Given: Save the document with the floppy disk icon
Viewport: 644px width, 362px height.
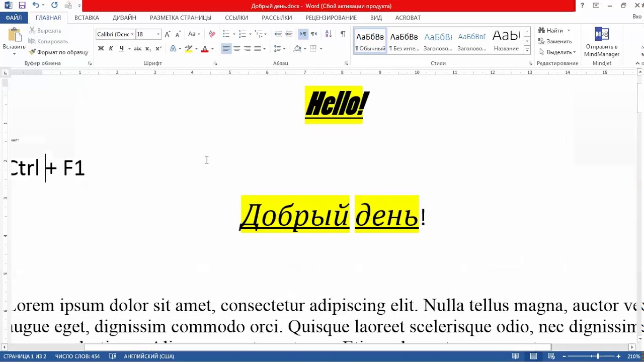Looking at the screenshot, I should [22, 6].
